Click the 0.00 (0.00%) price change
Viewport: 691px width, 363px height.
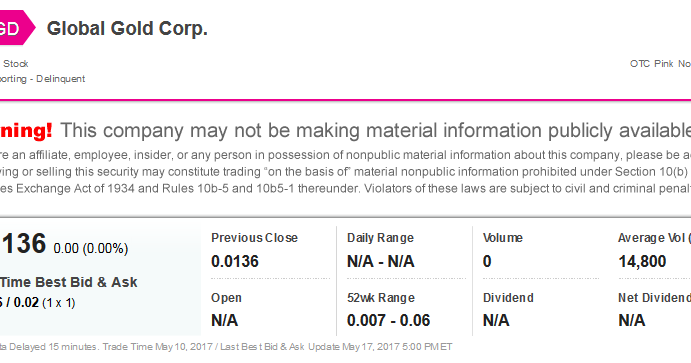(x=91, y=248)
